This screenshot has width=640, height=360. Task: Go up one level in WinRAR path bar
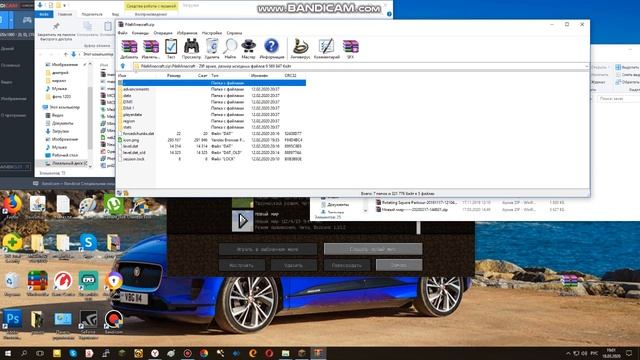(123, 66)
